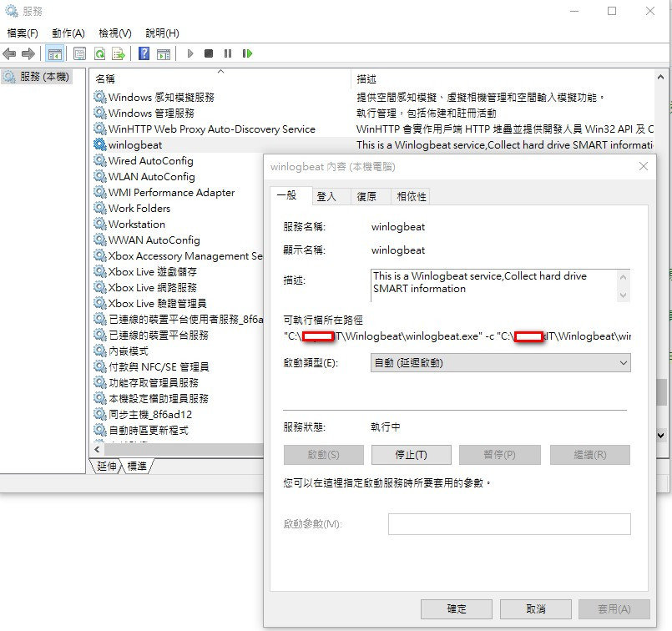Confirm with the 確定 button
The width and height of the screenshot is (672, 631).
click(457, 608)
